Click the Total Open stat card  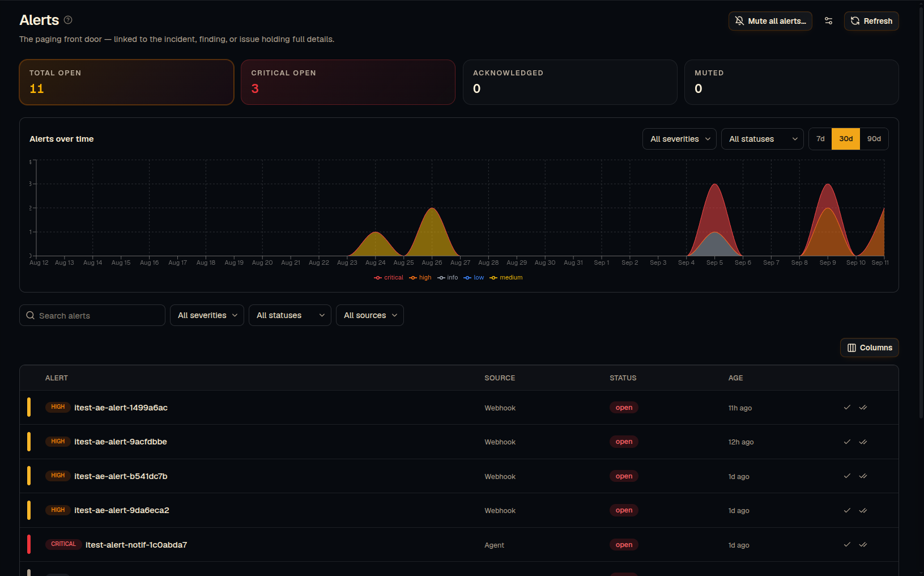click(126, 82)
